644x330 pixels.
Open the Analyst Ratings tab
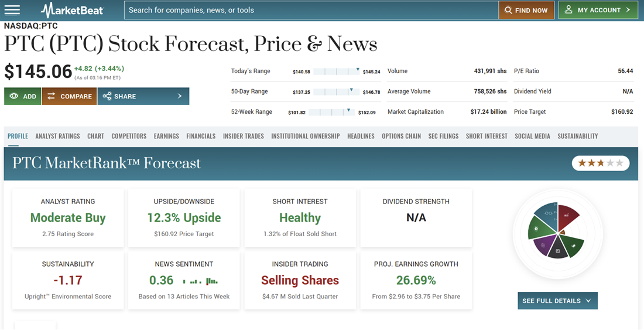pos(57,136)
